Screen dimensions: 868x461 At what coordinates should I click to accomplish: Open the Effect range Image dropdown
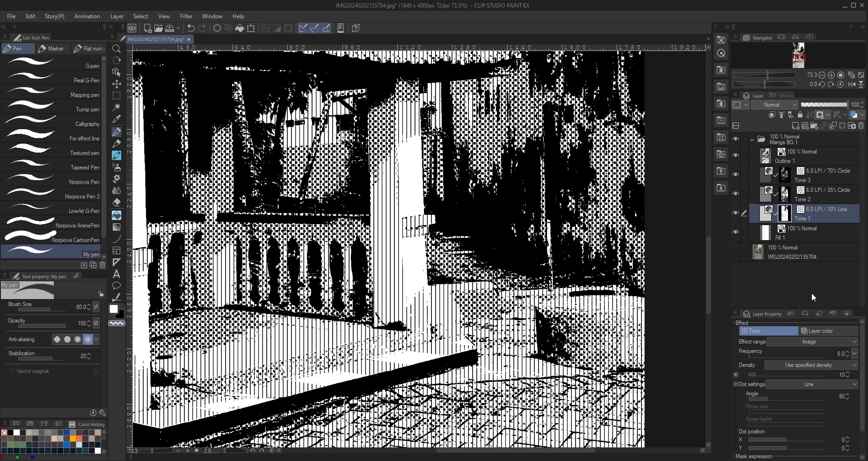[x=813, y=342]
